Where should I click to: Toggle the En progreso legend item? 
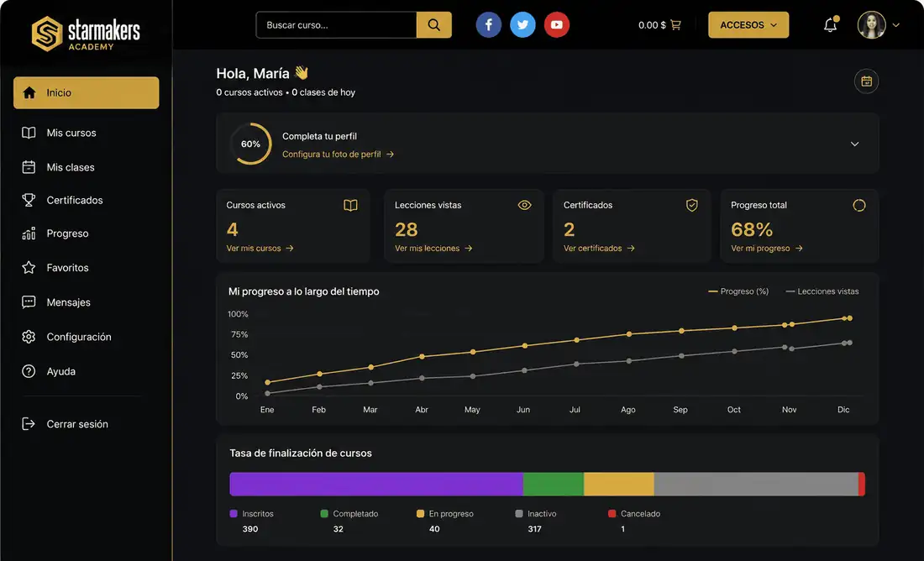pos(445,514)
